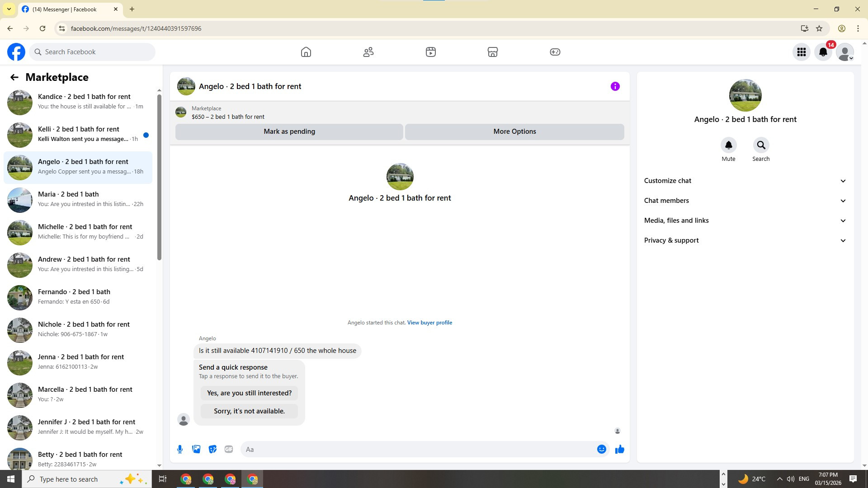Open Michelle conversation in chat list
This screenshot has height=488, width=868.
[x=78, y=232]
